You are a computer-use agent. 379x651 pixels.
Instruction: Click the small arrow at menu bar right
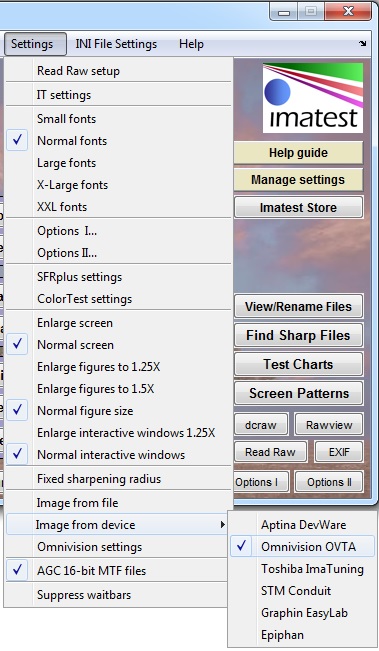363,44
